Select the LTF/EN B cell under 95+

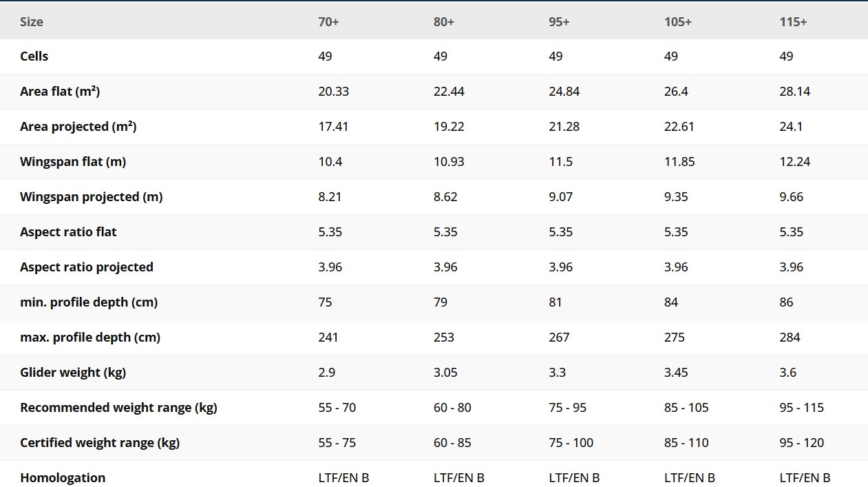pyautogui.click(x=574, y=478)
